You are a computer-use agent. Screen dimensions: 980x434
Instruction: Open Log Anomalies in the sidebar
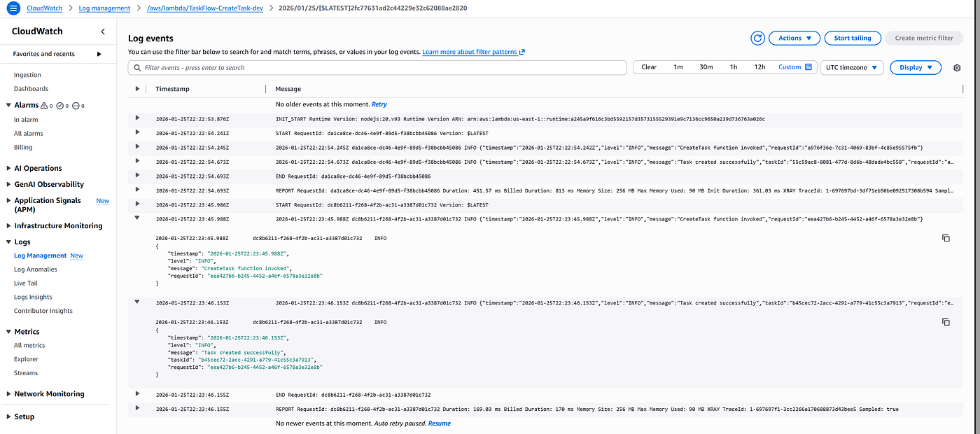36,269
